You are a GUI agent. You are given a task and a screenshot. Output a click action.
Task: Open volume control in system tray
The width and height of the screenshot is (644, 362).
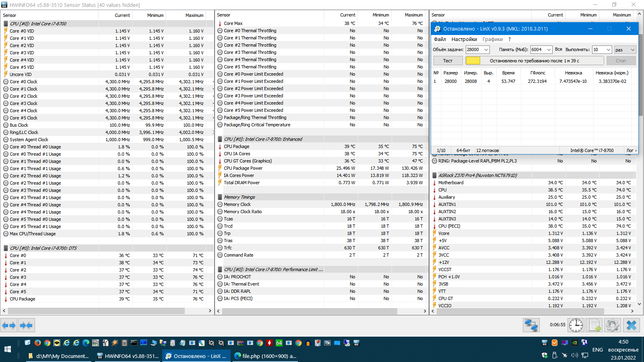(574, 355)
